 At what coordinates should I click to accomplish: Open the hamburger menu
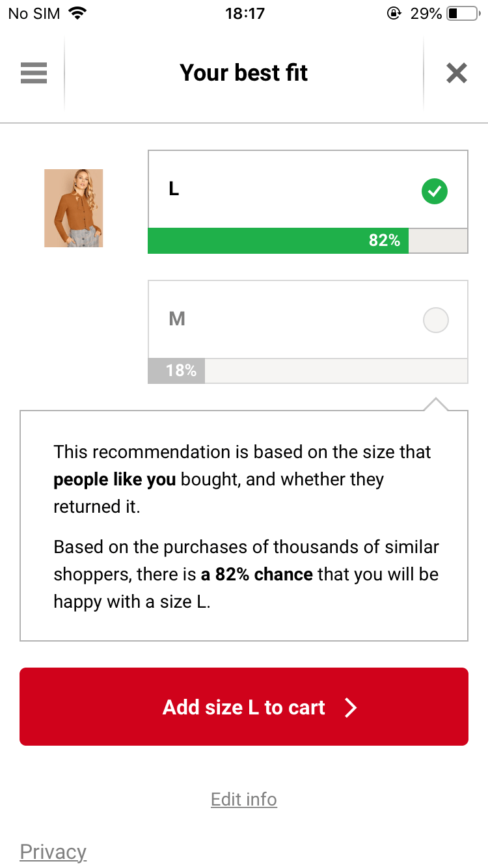(x=34, y=73)
